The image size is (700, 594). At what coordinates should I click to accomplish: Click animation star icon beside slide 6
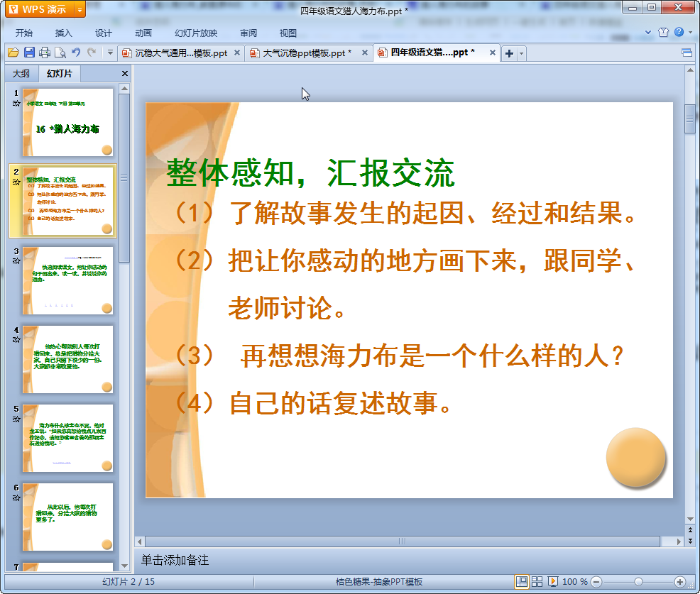16,497
